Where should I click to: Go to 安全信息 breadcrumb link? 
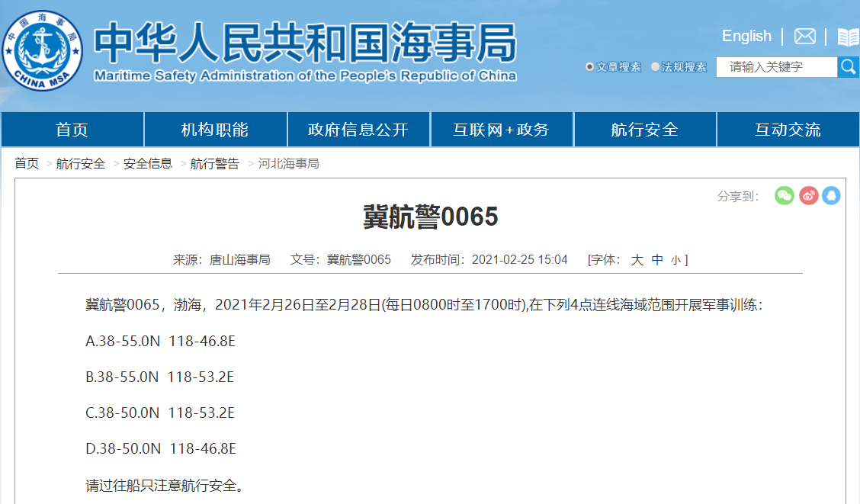(x=148, y=163)
